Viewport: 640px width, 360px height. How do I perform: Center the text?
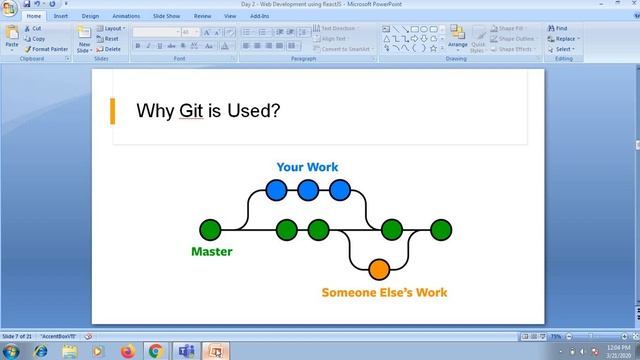(x=257, y=46)
